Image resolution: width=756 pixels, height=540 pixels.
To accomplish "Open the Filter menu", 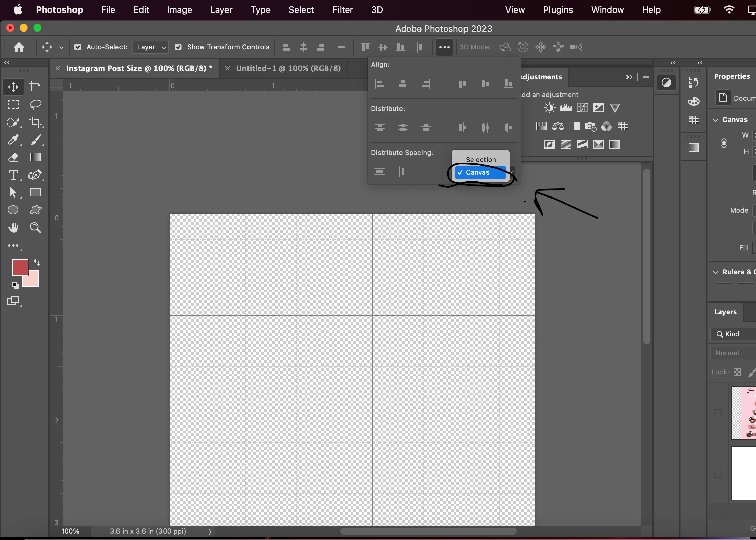I will point(342,10).
